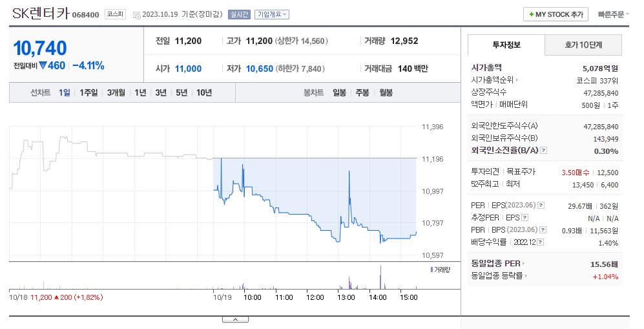
Task: Click 시가총액 value 5,078억원
Action: (x=601, y=68)
